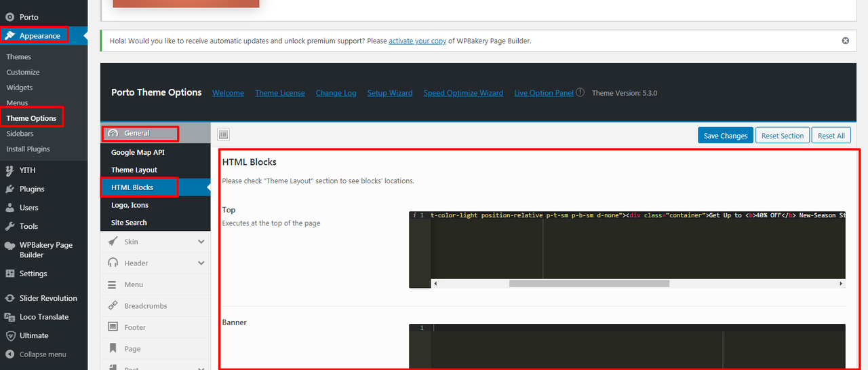Screen dimensions: 868x370
Task: Open the Welcome link
Action: pos(228,93)
